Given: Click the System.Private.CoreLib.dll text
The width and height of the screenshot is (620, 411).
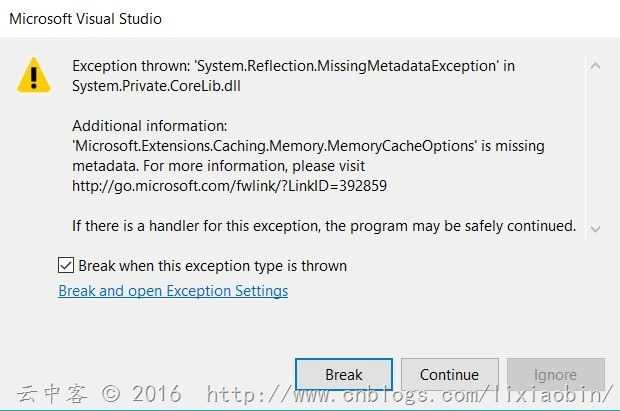Looking at the screenshot, I should point(156,86).
